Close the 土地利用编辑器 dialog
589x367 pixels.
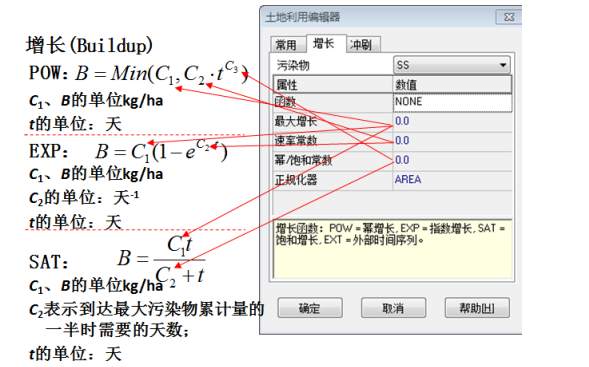509,17
